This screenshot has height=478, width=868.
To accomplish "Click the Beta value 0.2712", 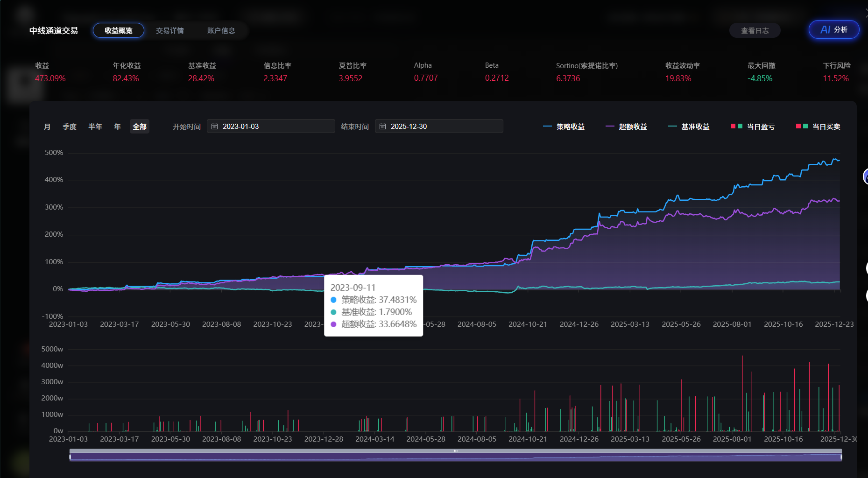I will [497, 78].
